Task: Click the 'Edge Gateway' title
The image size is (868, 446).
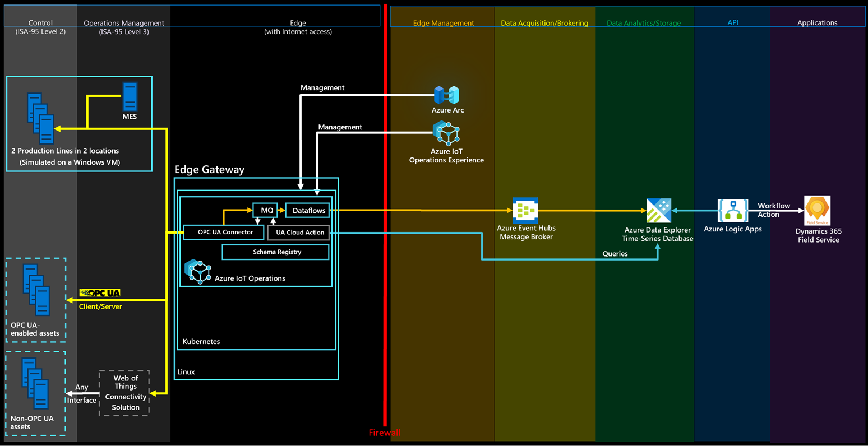Action: 209,169
